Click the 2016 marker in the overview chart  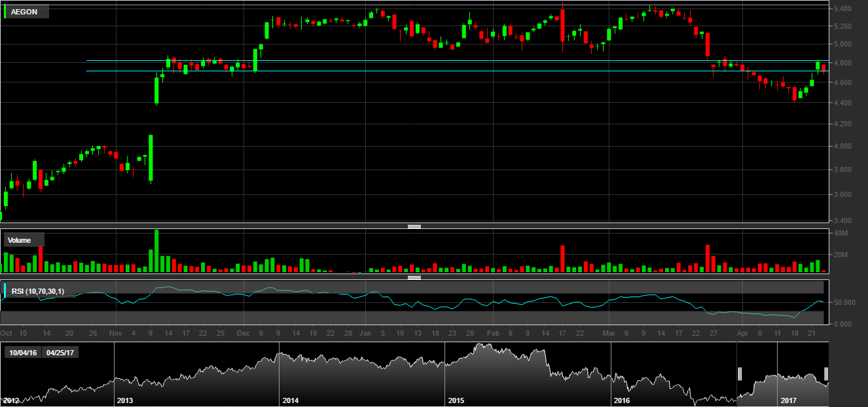pos(621,400)
